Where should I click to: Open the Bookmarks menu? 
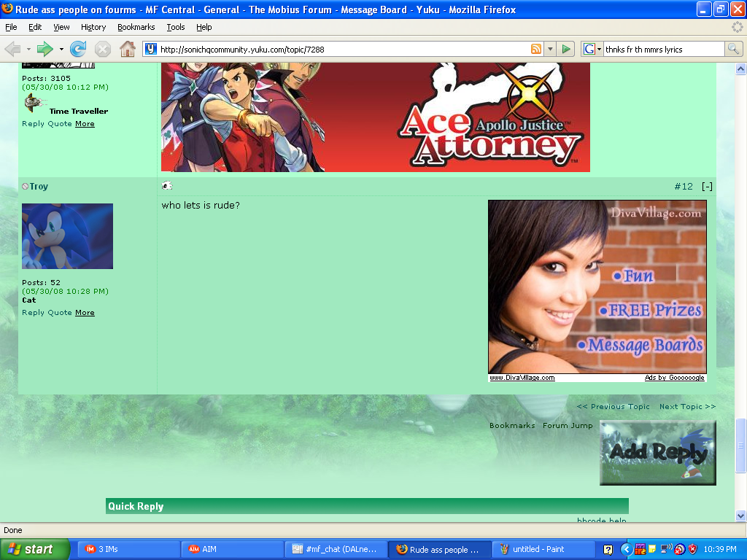point(136,27)
